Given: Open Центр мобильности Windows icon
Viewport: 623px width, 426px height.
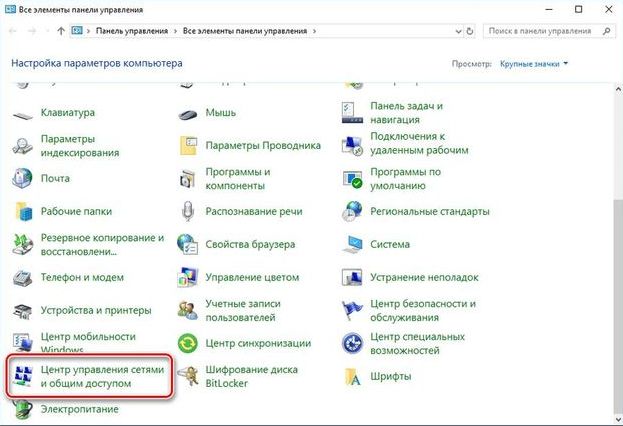Looking at the screenshot, I should [22, 342].
